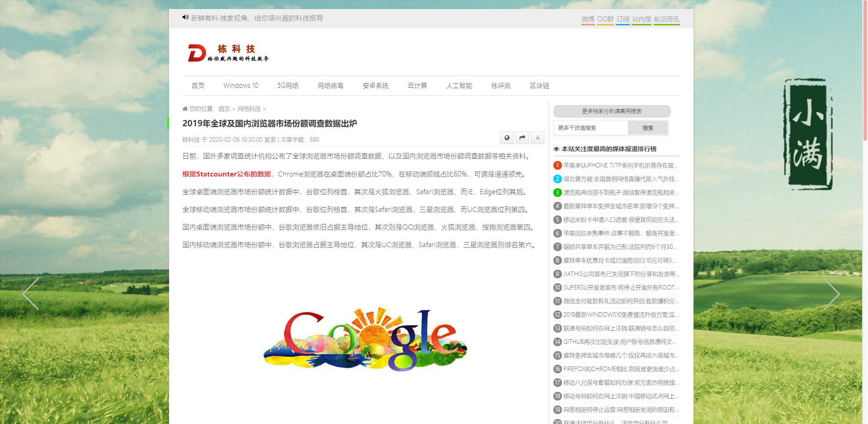Open the 安卓系统 navigation tab
This screenshot has height=424, width=868.
(376, 86)
